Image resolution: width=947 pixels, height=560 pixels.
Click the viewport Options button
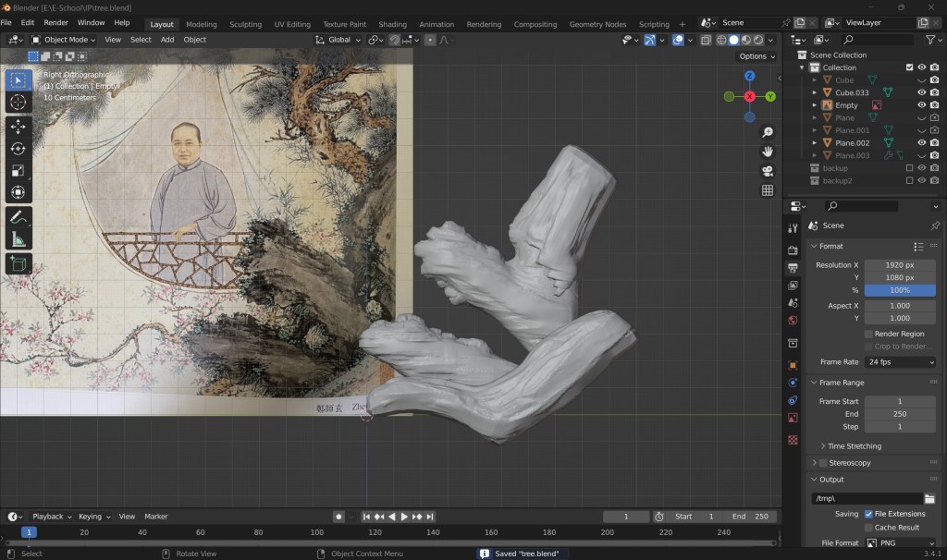756,56
